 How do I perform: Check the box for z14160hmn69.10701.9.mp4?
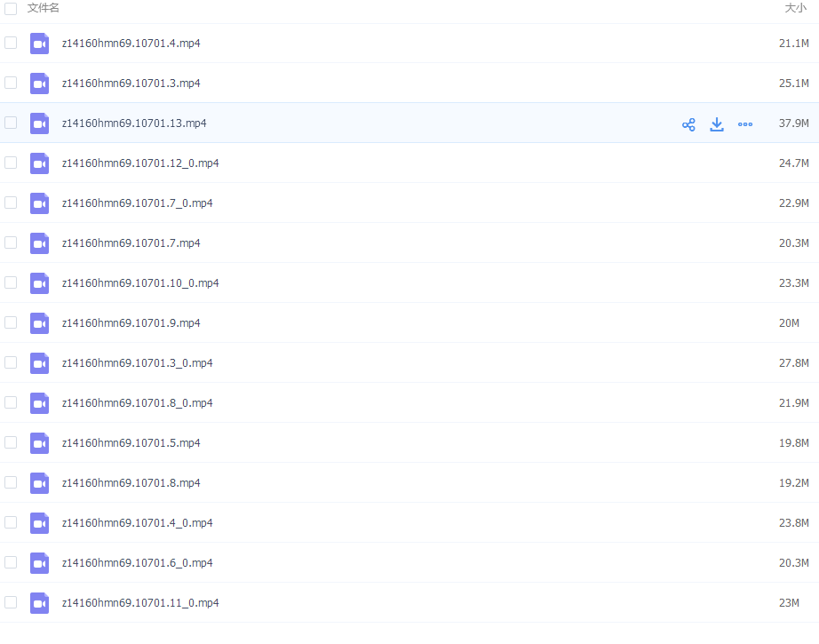click(11, 322)
